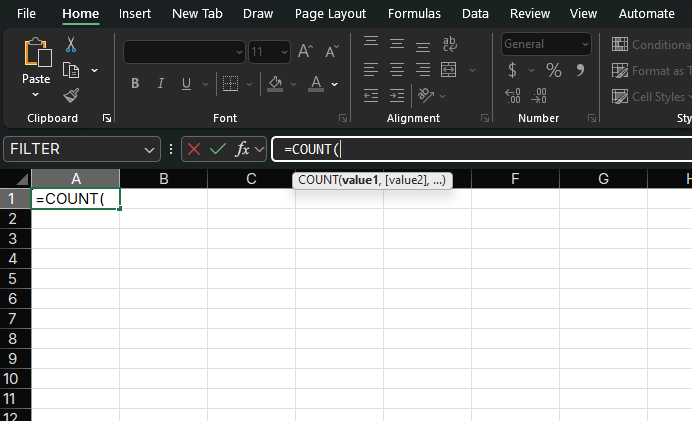This screenshot has width=692, height=421.
Task: Confirm formula with green checkmark
Action: tap(218, 149)
